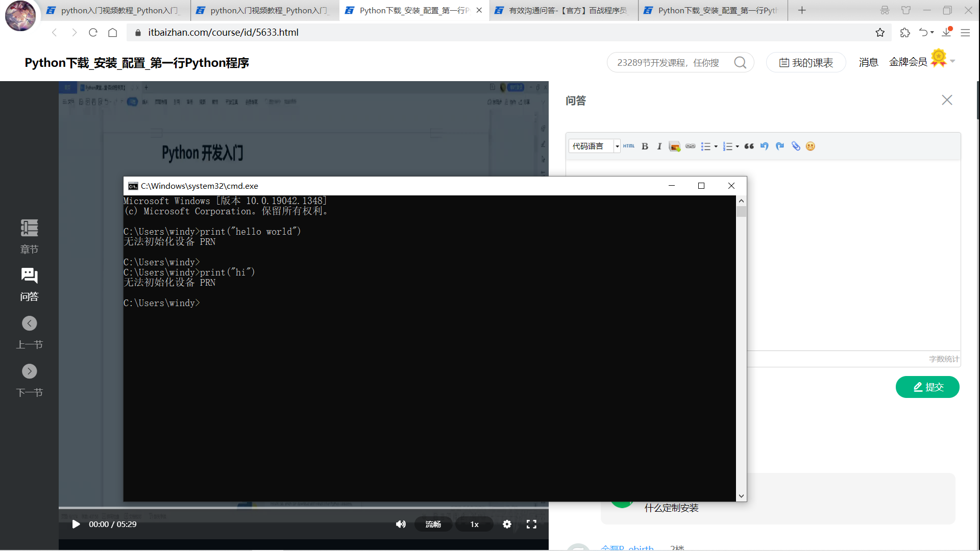Image resolution: width=980 pixels, height=551 pixels.
Task: Open the 代码语言 code language dropdown
Action: [x=594, y=146]
